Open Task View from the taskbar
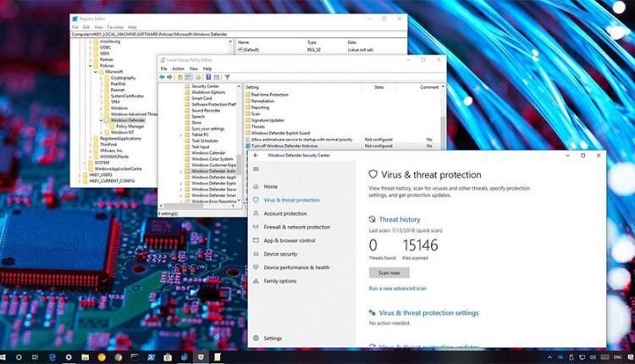635x364 pixels. point(36,357)
